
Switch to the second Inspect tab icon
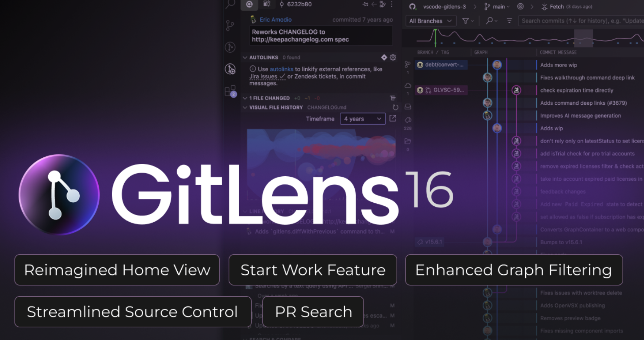click(267, 4)
